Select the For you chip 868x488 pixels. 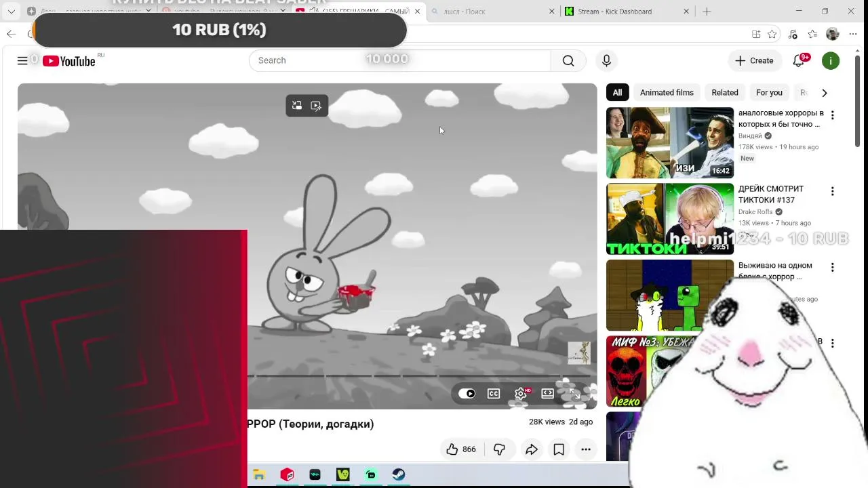[769, 93]
